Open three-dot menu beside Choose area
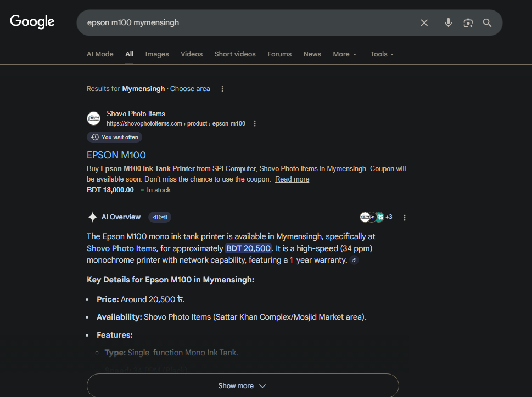This screenshot has height=397, width=532. pyautogui.click(x=222, y=89)
